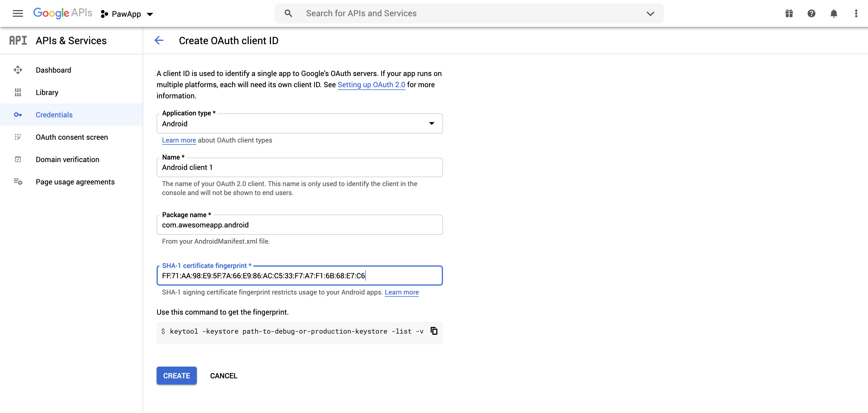Go to Dashboard in sidebar
The height and width of the screenshot is (413, 868).
53,70
